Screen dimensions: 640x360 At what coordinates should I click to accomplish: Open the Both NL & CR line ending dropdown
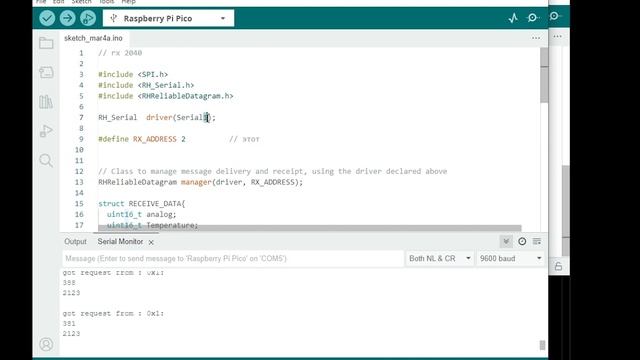(440, 258)
